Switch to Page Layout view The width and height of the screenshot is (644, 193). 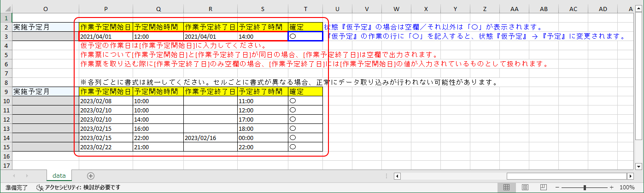point(525,187)
